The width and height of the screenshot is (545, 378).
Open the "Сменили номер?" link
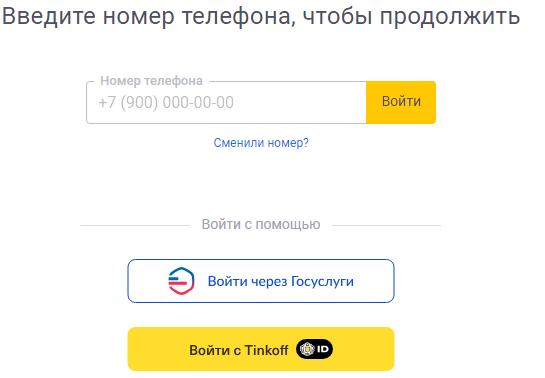click(261, 143)
